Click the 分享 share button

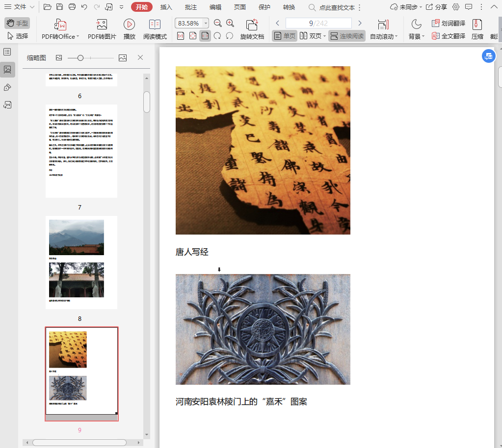click(436, 7)
